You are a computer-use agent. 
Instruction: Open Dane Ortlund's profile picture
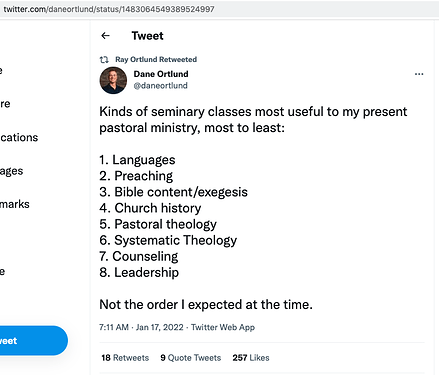click(113, 80)
